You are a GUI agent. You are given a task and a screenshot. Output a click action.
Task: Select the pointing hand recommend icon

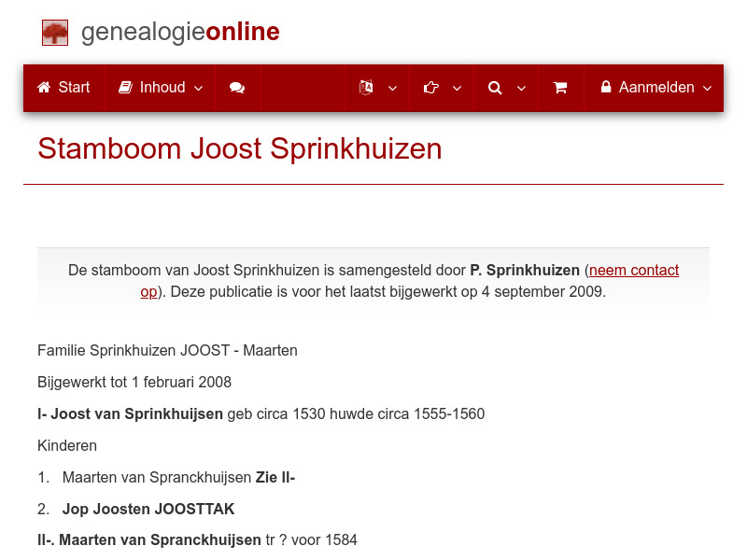pyautogui.click(x=430, y=87)
